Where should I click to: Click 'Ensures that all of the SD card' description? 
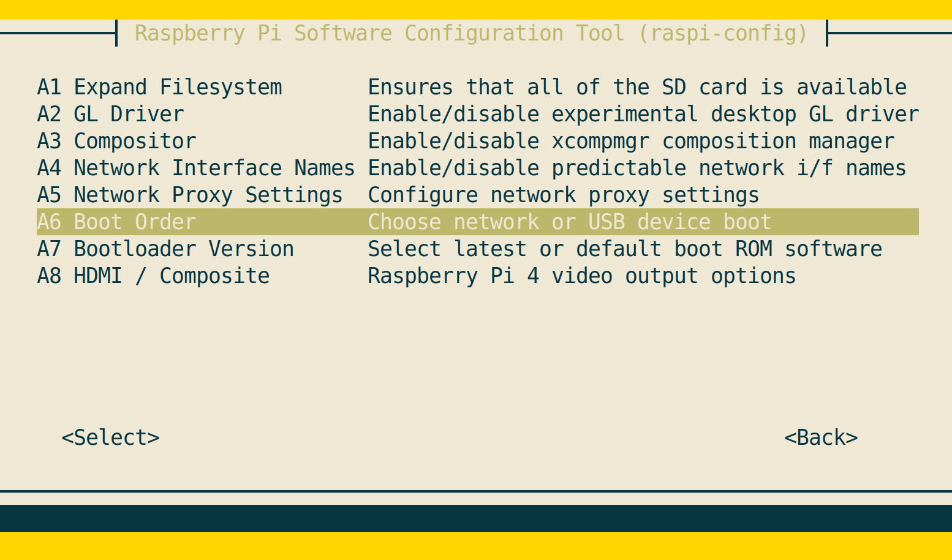(x=637, y=87)
